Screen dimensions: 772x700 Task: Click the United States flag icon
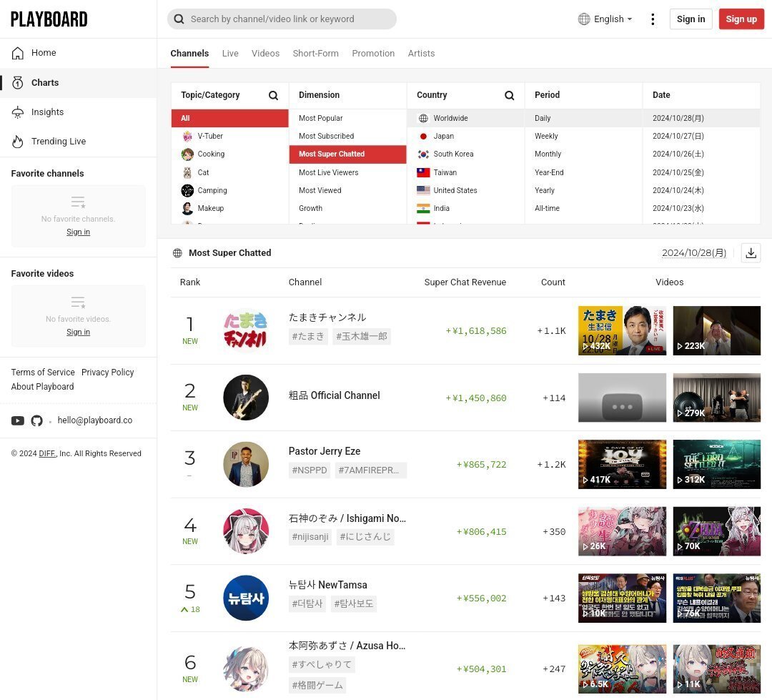423,190
